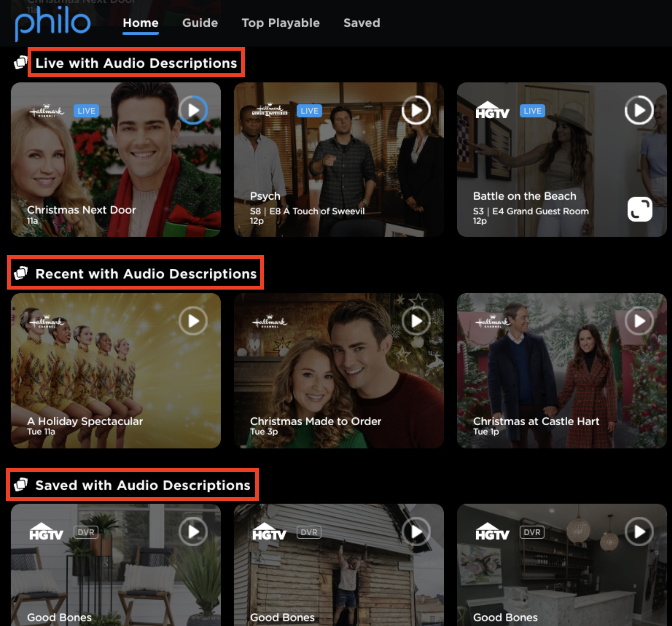Click the expand icon on Battle on the Beach

640,209
